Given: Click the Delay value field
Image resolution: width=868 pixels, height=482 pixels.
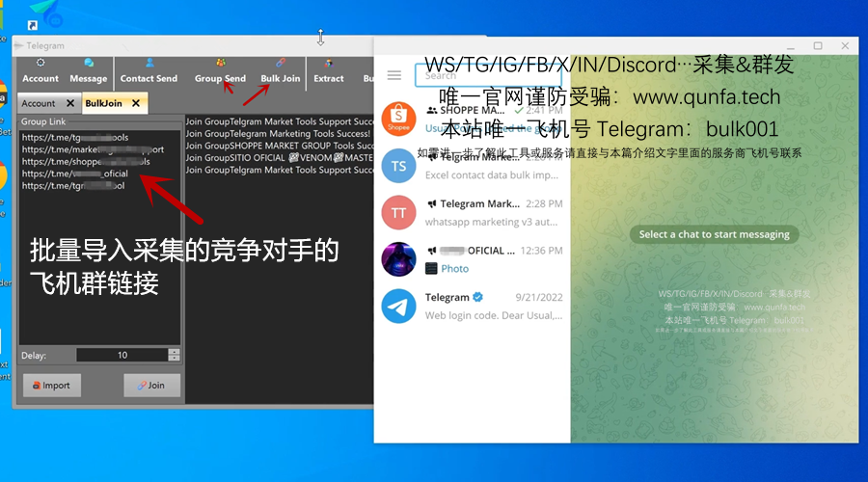Looking at the screenshot, I should pyautogui.click(x=122, y=356).
